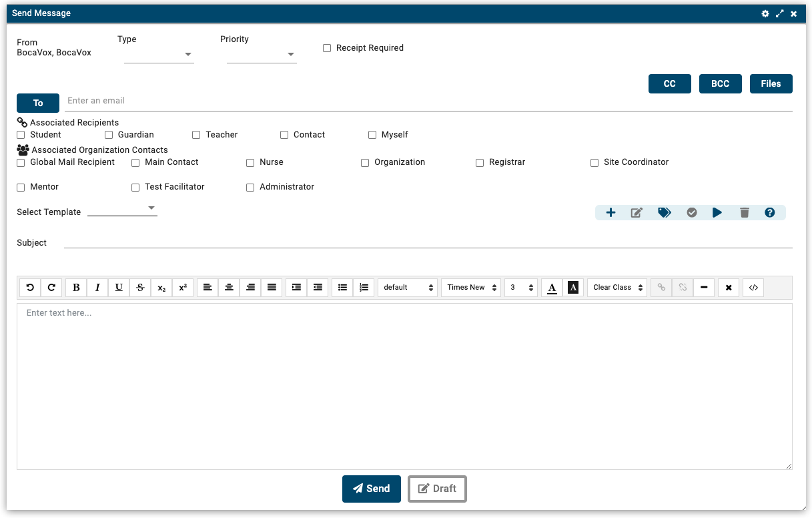Open the Type dropdown

pyautogui.click(x=159, y=55)
